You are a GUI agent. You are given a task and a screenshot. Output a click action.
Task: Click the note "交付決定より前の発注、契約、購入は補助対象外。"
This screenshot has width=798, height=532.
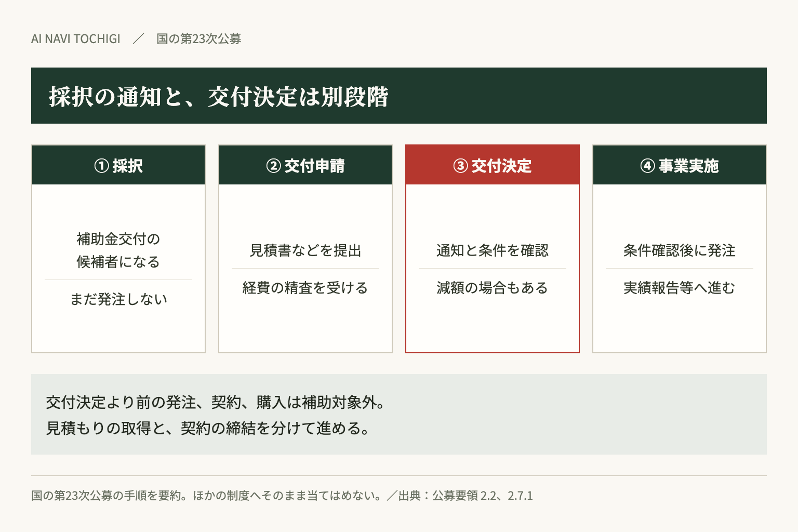(216, 402)
